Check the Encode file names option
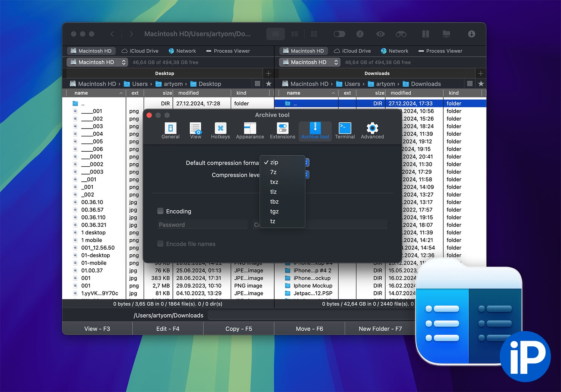Viewport: 561px width, 392px height. [x=160, y=244]
